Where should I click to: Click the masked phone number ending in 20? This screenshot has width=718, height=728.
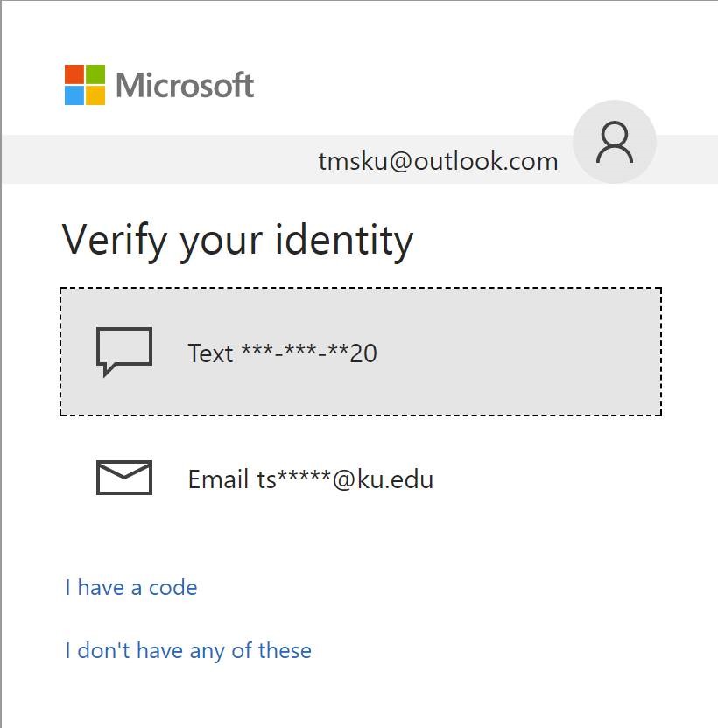pos(309,353)
